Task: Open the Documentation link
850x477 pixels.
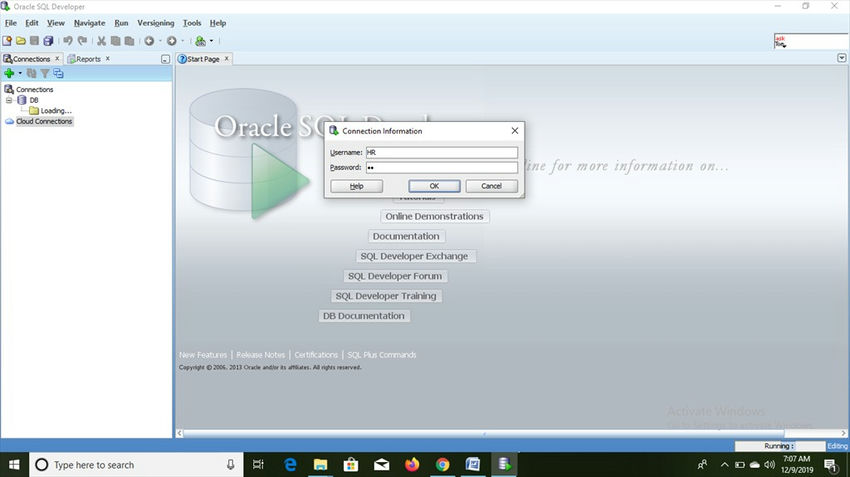Action: pos(406,236)
